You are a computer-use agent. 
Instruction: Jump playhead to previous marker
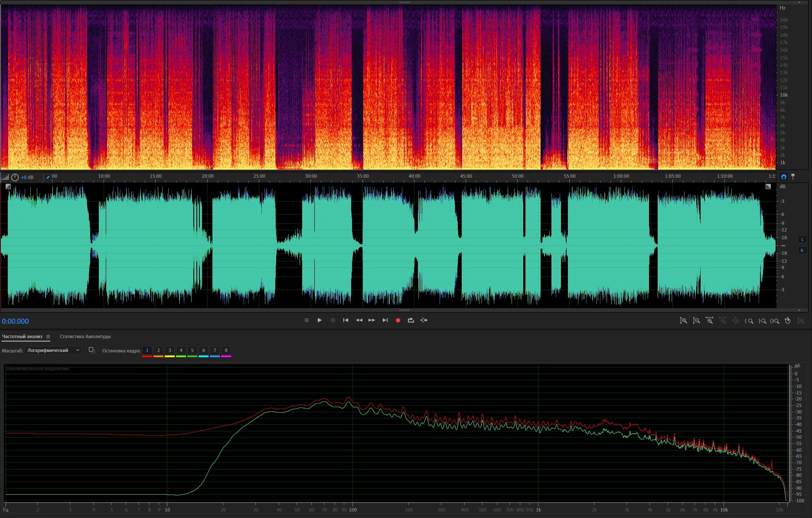point(346,320)
